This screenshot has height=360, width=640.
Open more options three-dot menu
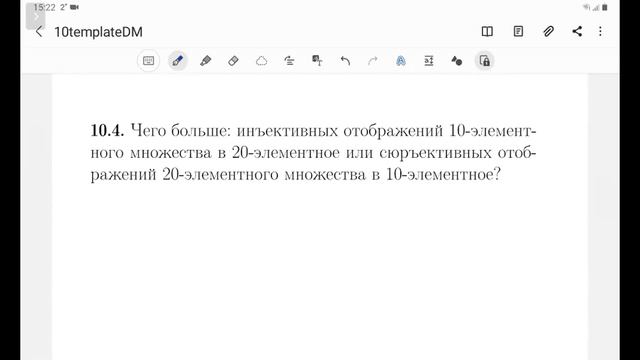point(600,31)
